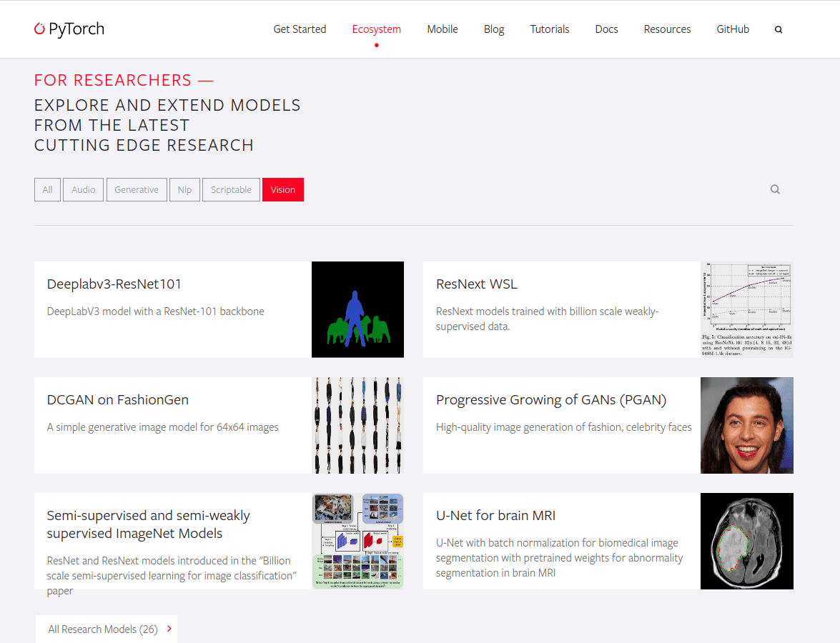Filter models by Audio
840x643 pixels.
click(83, 189)
